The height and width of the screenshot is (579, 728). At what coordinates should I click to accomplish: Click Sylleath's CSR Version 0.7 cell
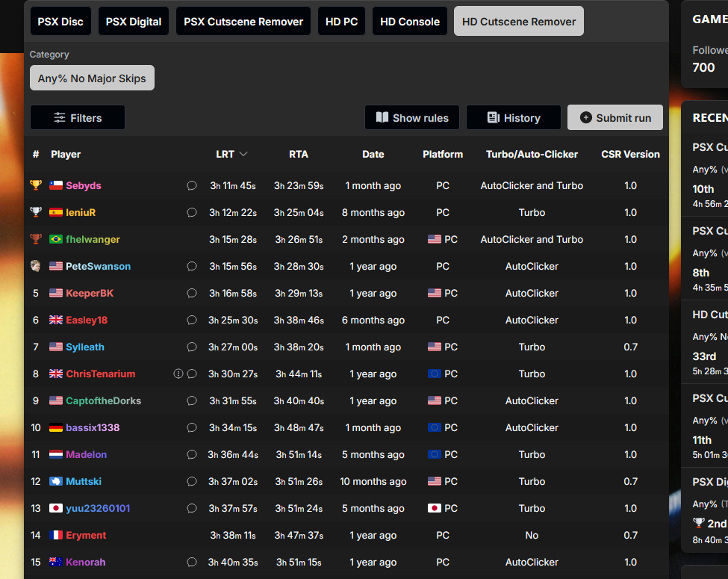(630, 347)
